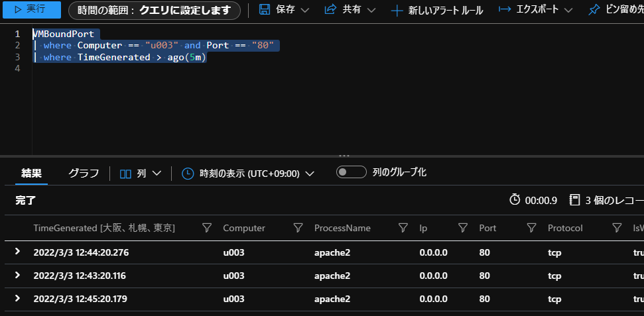Image resolution: width=644 pixels, height=316 pixels.
Task: Click apache2 in the 12:44:20.276 row
Action: coord(332,252)
